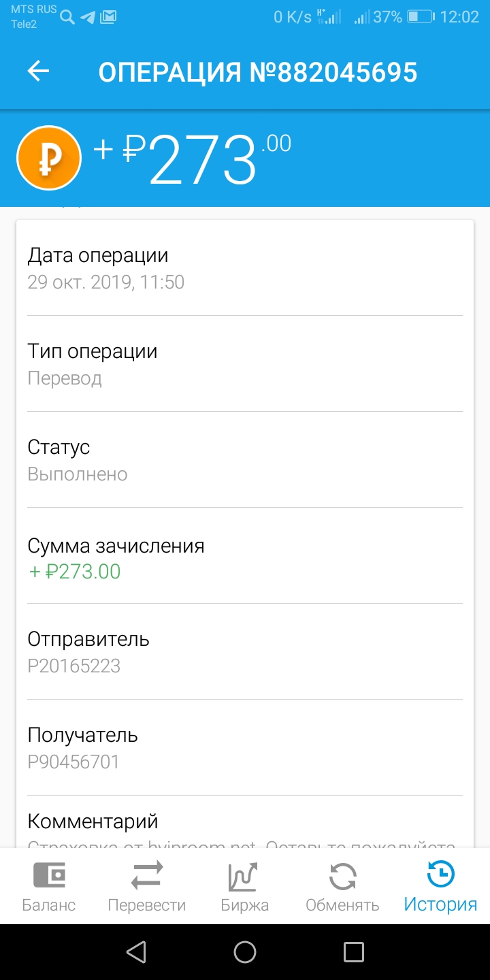Screen dimensions: 490x980
Task: Tap the Android back navigation triangle
Action: coord(136,952)
